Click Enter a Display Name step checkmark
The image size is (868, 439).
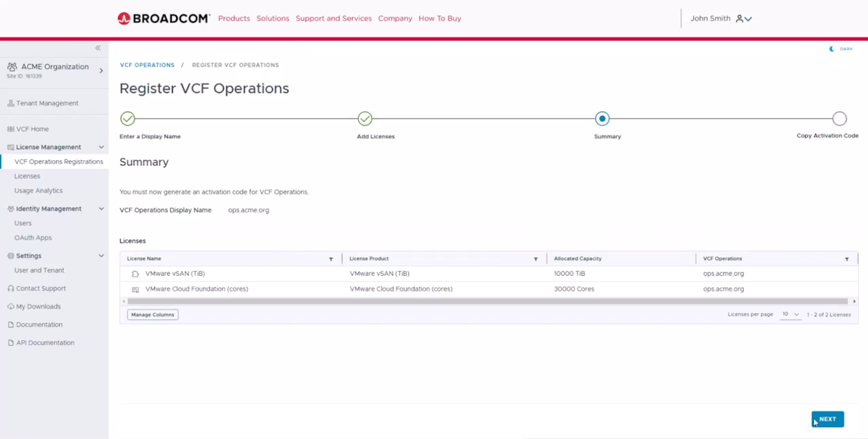click(x=127, y=118)
